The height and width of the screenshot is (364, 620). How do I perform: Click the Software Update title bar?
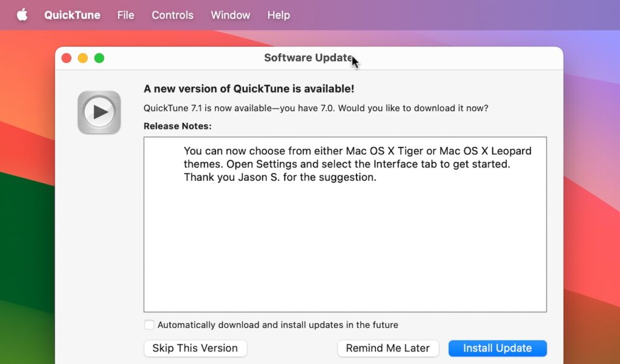click(309, 57)
